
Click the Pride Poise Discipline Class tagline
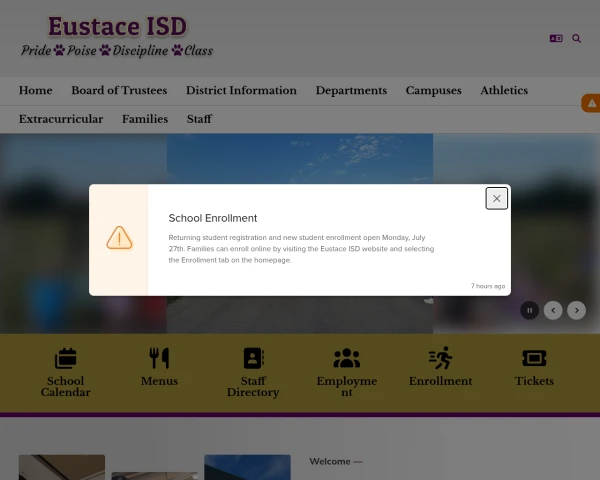coord(117,51)
